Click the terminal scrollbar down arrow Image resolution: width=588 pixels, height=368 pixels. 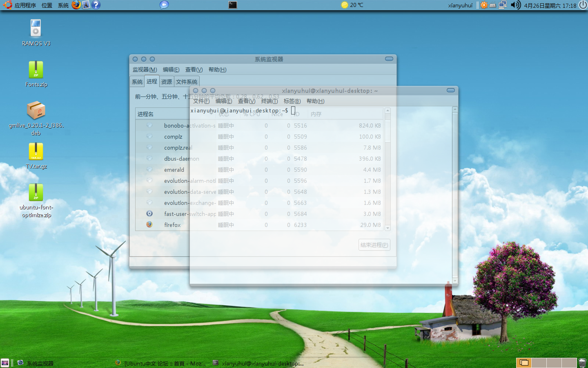pyautogui.click(x=455, y=281)
